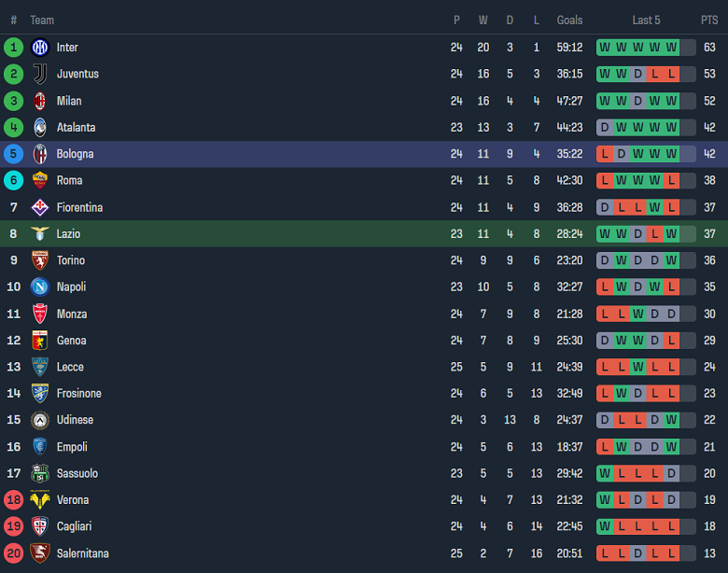Open the Torino team link

(71, 260)
